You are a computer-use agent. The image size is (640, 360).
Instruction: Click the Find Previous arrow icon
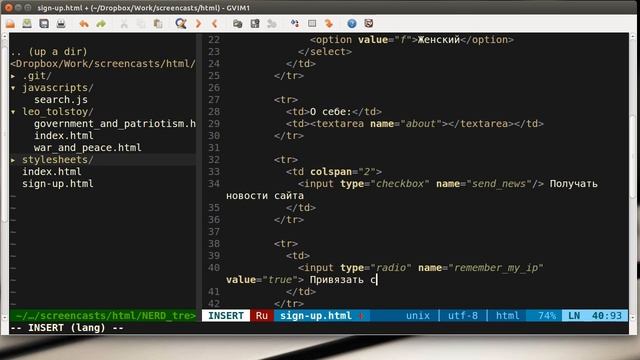[x=215, y=24]
